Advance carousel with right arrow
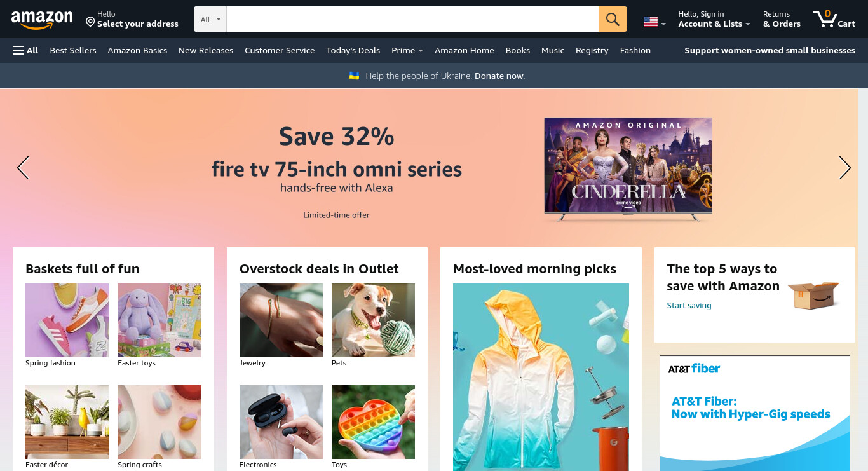This screenshot has height=471, width=868. [844, 168]
